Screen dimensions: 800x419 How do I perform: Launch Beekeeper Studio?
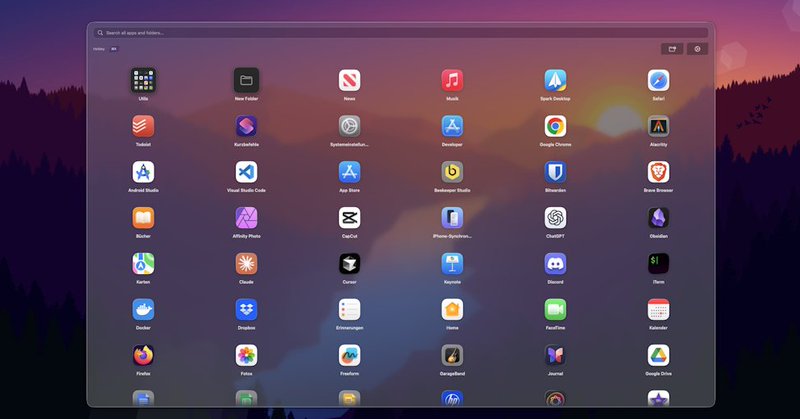click(453, 172)
